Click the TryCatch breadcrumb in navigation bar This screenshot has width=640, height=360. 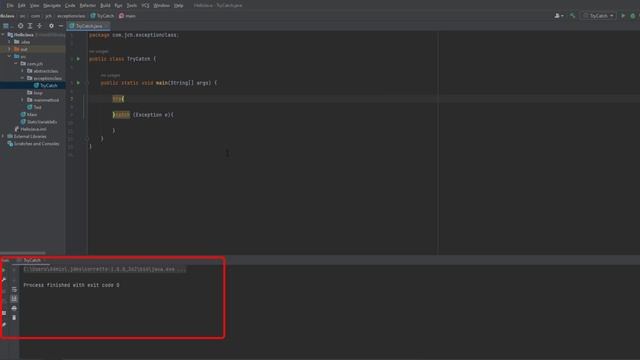[x=102, y=16]
